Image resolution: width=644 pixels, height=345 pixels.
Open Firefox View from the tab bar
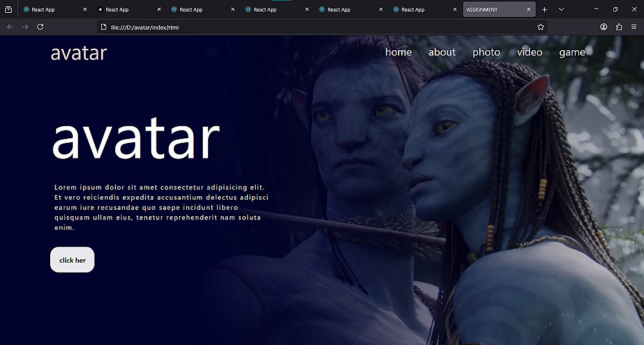coord(8,10)
